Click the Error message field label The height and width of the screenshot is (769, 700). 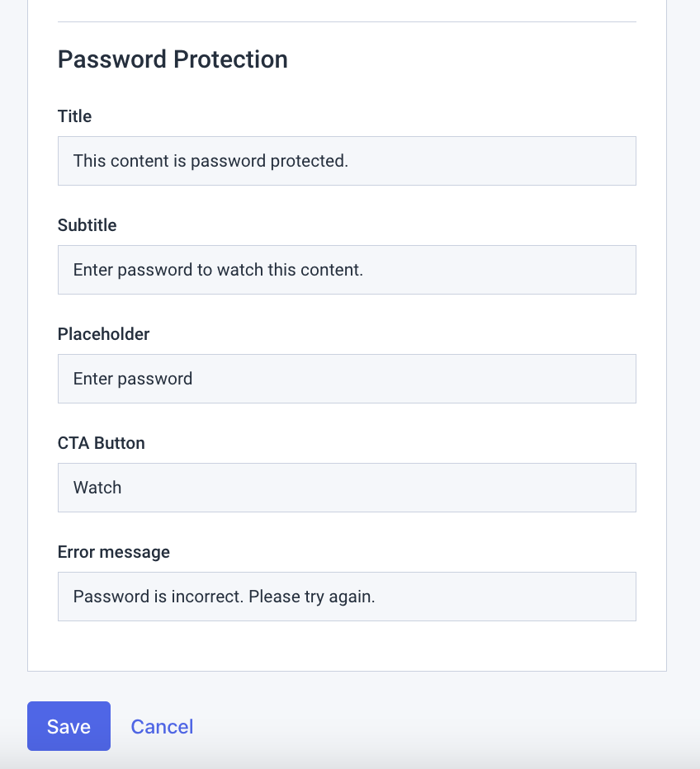[x=113, y=552]
